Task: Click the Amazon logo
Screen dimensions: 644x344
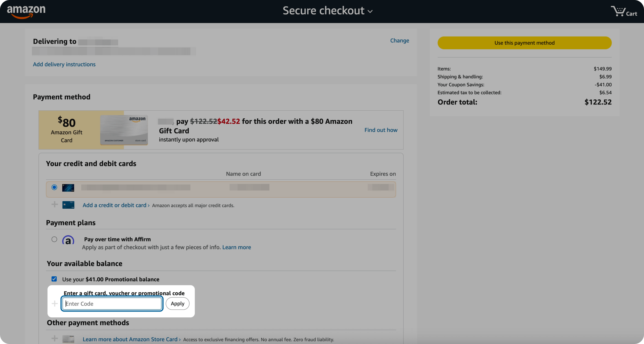Action: pos(26,12)
